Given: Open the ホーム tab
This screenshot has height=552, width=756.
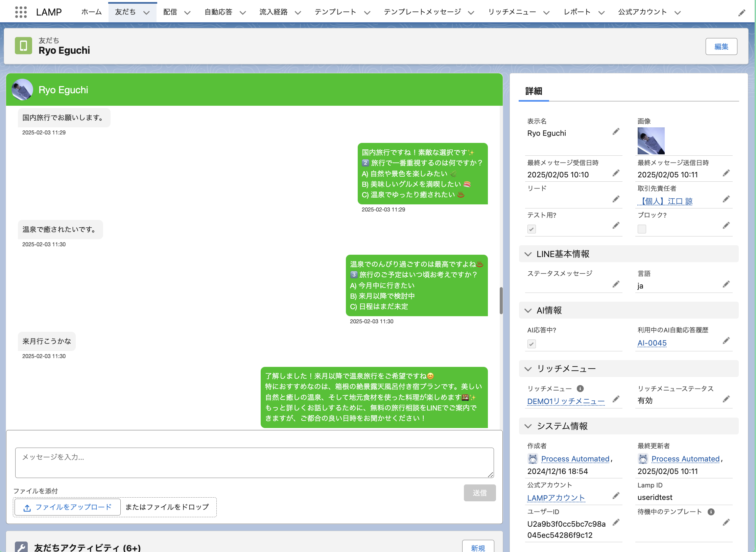Looking at the screenshot, I should click(91, 12).
